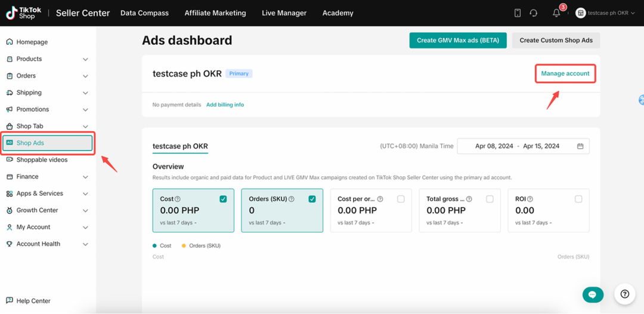The width and height of the screenshot is (644, 314).
Task: Click the ROI info tooltip icon
Action: (530, 199)
